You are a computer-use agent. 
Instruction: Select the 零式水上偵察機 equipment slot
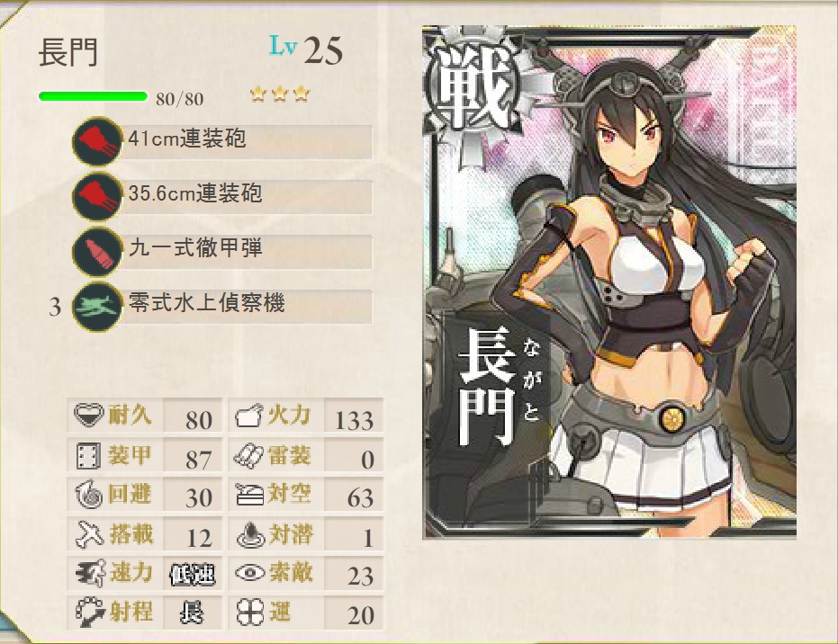coord(223,307)
